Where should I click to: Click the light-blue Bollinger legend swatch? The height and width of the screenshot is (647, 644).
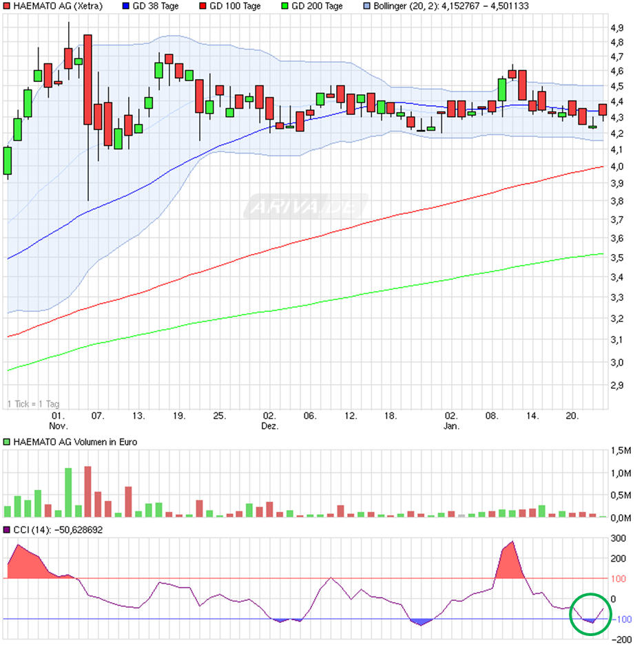(x=366, y=6)
